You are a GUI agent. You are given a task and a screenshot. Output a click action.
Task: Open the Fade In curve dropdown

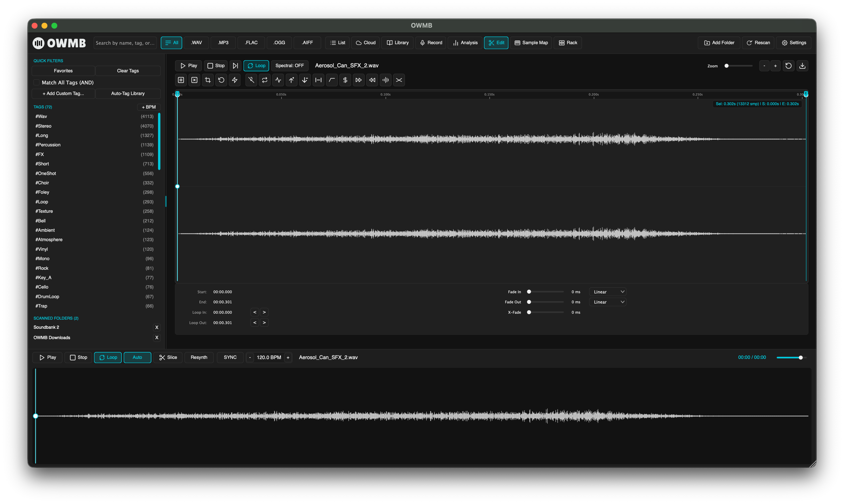pos(607,292)
